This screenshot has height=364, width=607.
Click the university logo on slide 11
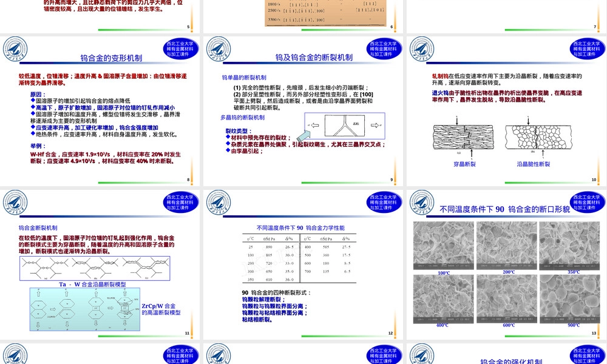click(x=16, y=203)
